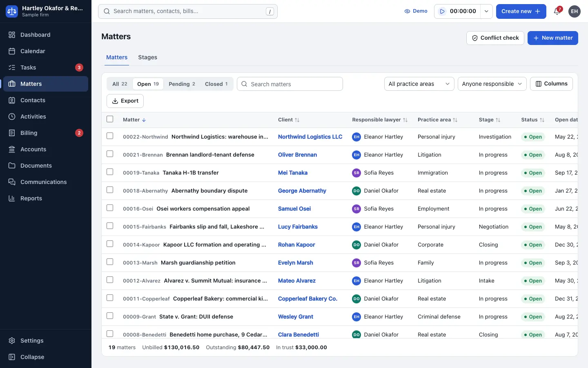Open the Billing document icon
588x368 pixels.
(12, 133)
